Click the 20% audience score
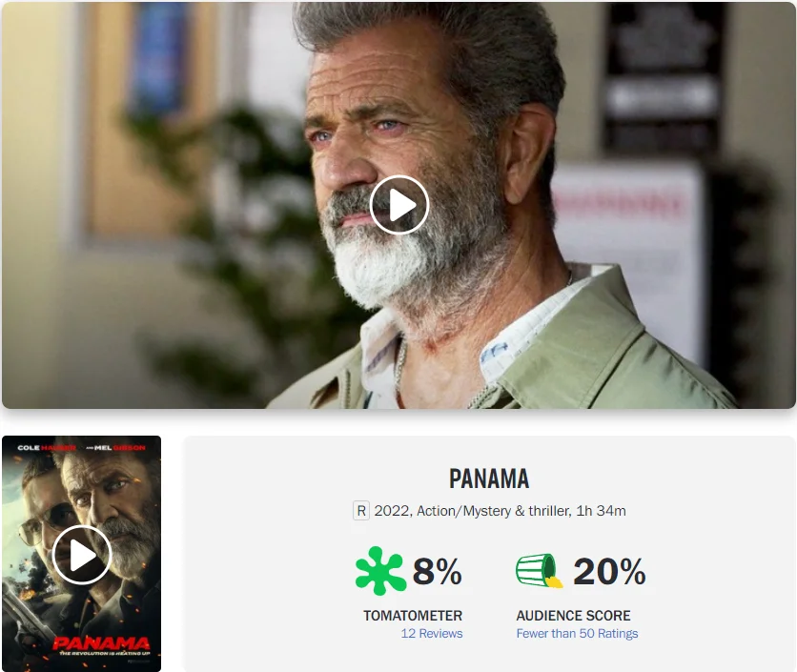 tap(609, 571)
